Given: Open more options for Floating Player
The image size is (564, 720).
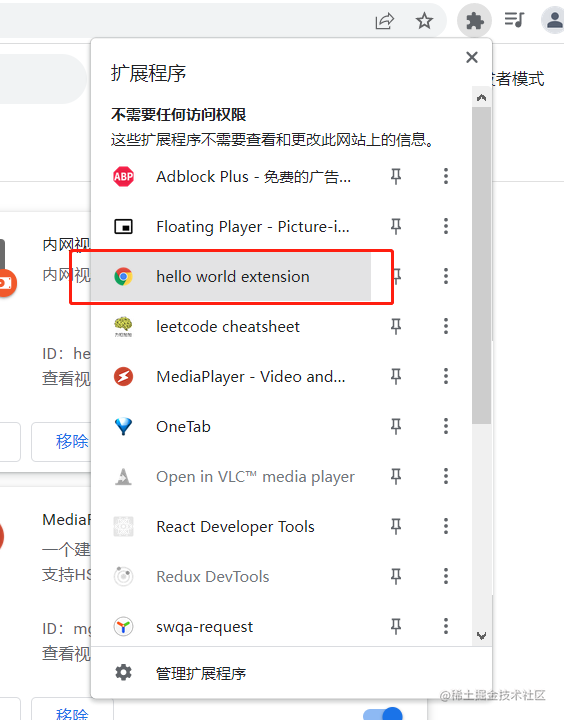Looking at the screenshot, I should [446, 226].
